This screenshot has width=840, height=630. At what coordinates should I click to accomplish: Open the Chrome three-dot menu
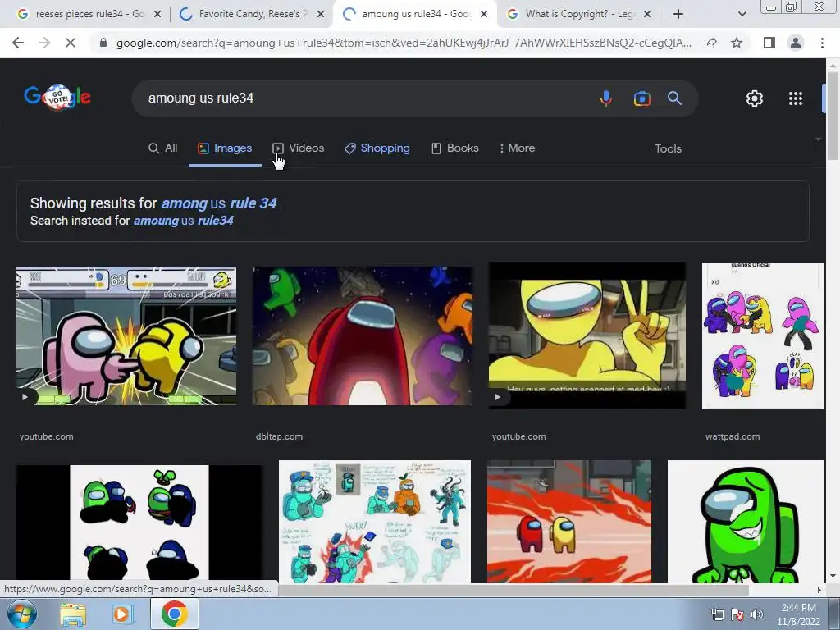click(x=822, y=43)
